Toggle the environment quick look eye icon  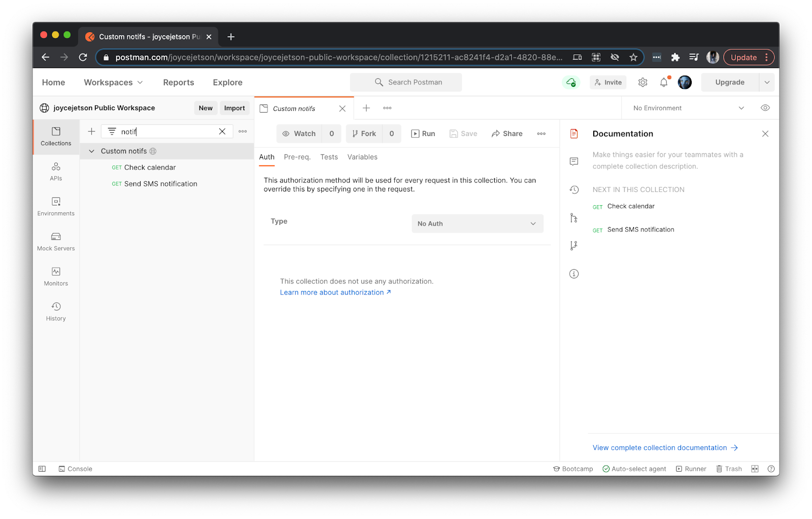765,108
